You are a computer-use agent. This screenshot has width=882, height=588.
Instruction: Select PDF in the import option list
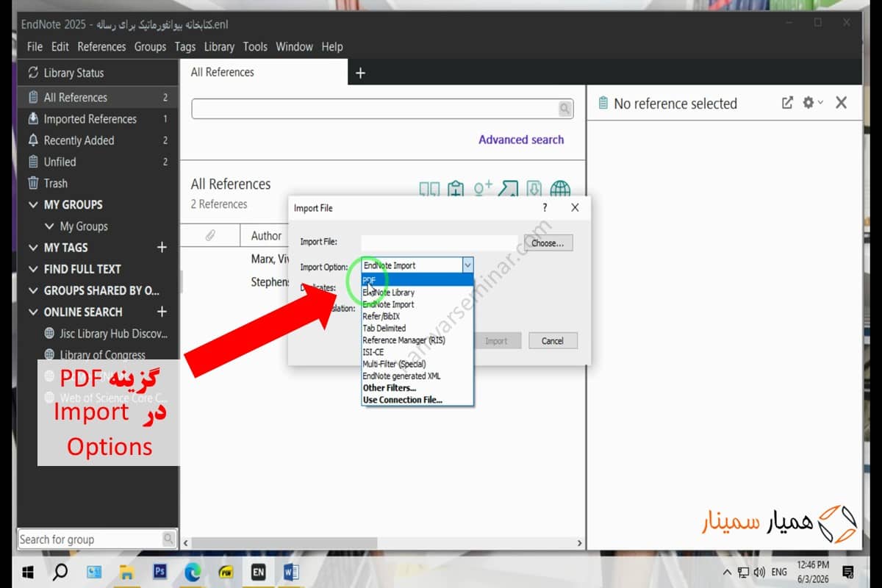417,280
